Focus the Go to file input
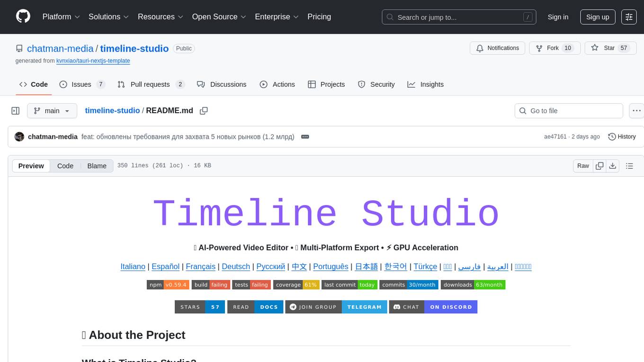The height and width of the screenshot is (362, 644). [569, 111]
